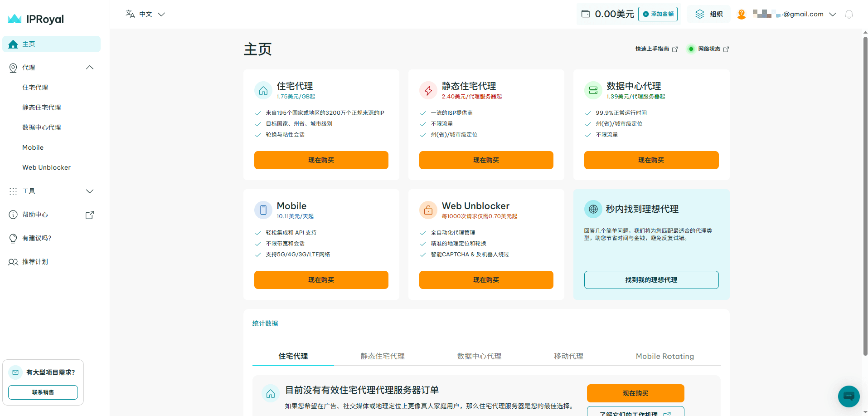Select the 住宅代理 house icon on card
868x416 pixels.
point(263,90)
